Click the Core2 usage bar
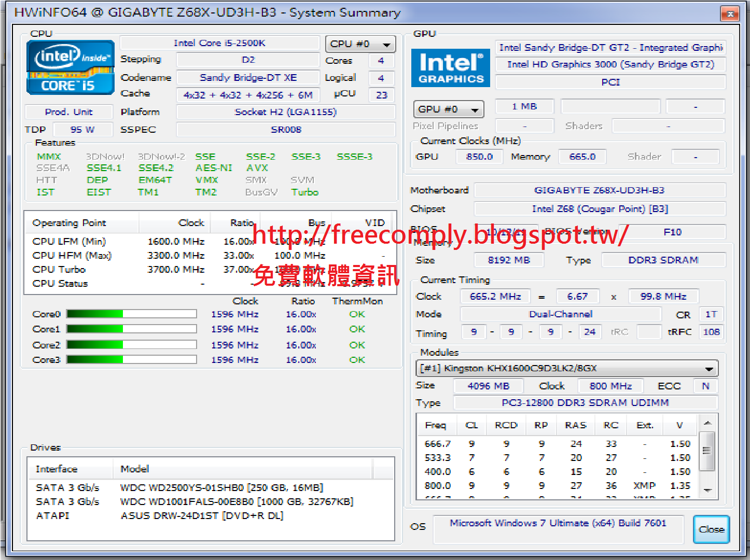The height and width of the screenshot is (560, 750). click(132, 345)
